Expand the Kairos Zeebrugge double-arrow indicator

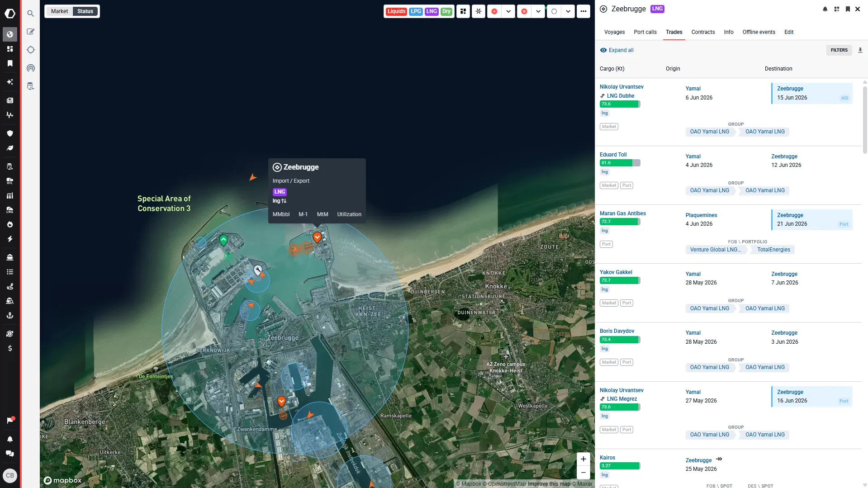pos(719,459)
